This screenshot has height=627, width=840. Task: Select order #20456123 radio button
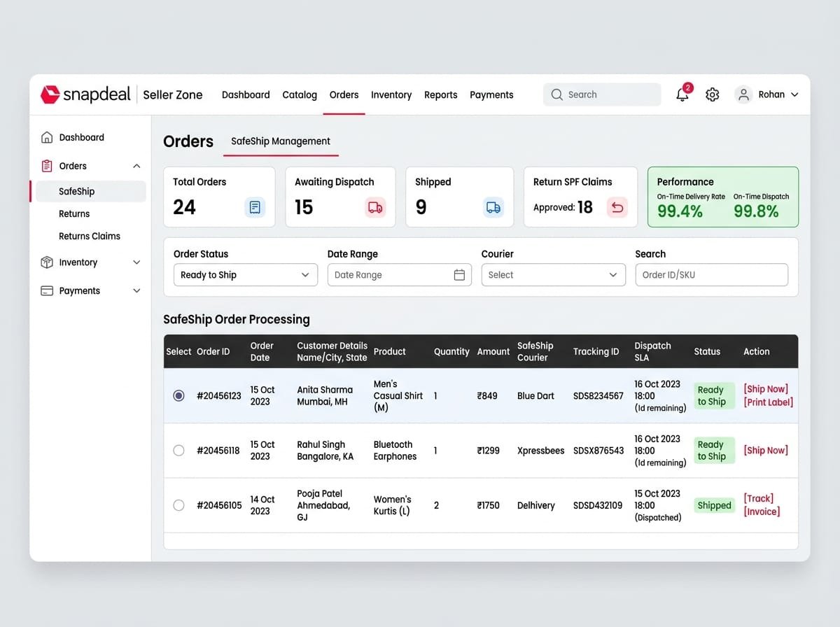[178, 395]
